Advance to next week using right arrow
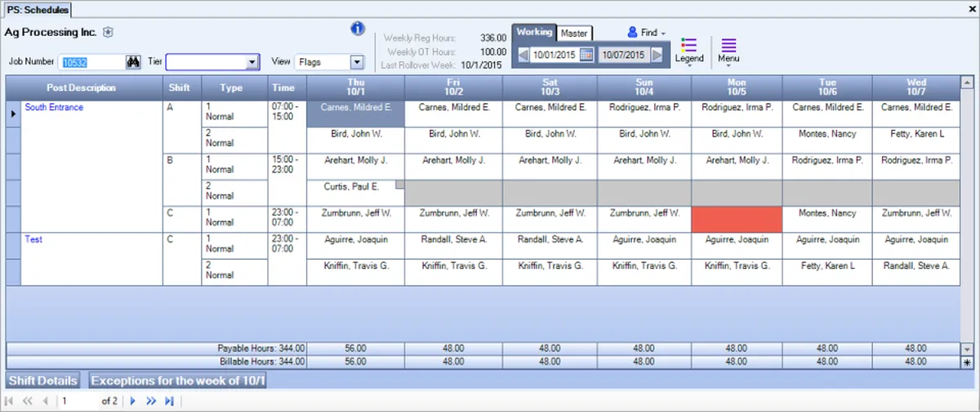Viewport: 980px width, 412px height. point(657,56)
